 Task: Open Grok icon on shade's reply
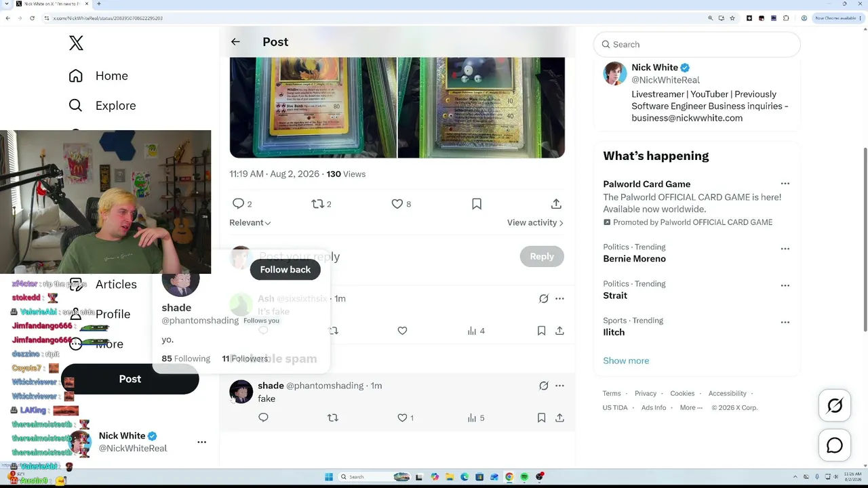544,386
